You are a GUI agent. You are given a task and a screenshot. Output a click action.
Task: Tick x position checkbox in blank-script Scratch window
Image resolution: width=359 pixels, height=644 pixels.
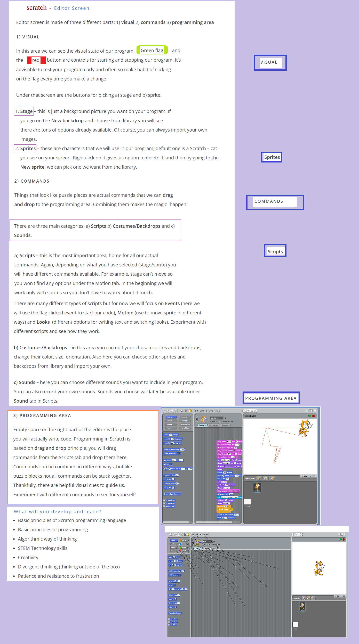169,619
